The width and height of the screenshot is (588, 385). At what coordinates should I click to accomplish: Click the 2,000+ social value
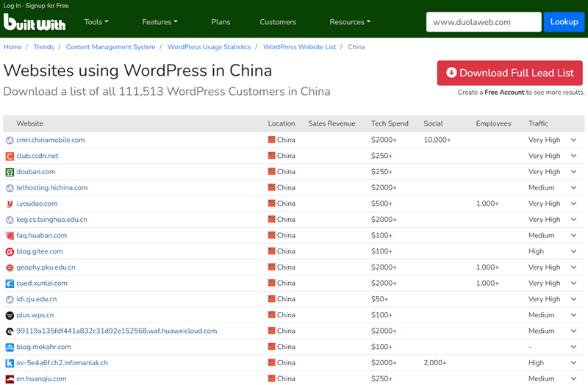coord(435,363)
